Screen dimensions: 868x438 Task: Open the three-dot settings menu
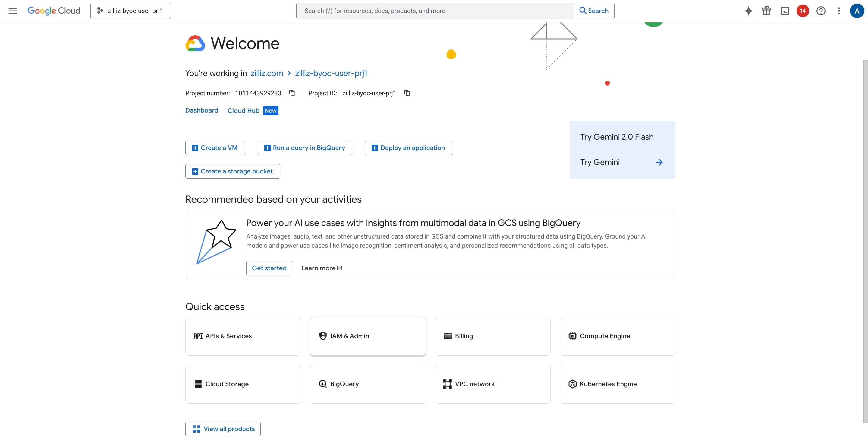tap(839, 11)
